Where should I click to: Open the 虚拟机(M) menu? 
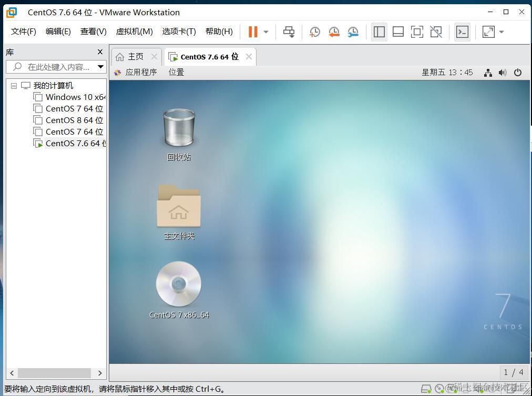pyautogui.click(x=135, y=32)
